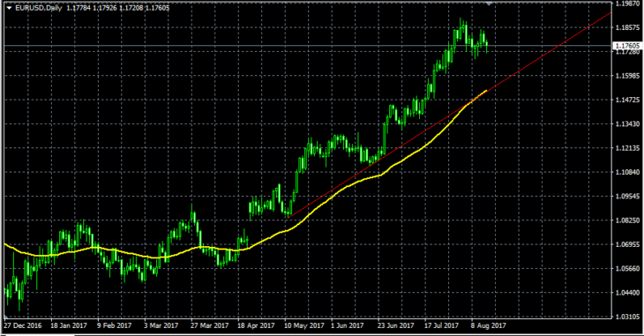Click price level 1.13430 on axis
Screen dimensions: 644x336
627,123
